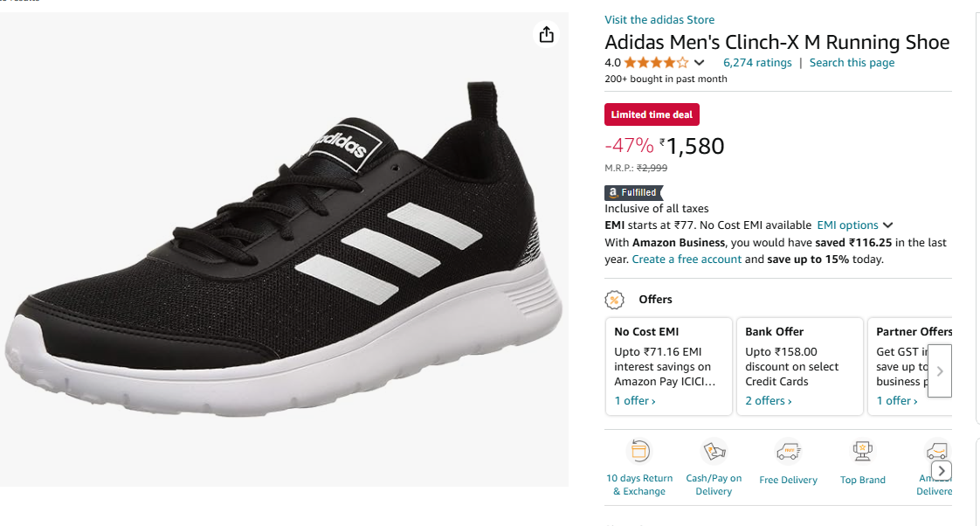This screenshot has height=526, width=980.
Task: Open the 6,274 ratings link
Action: (757, 63)
